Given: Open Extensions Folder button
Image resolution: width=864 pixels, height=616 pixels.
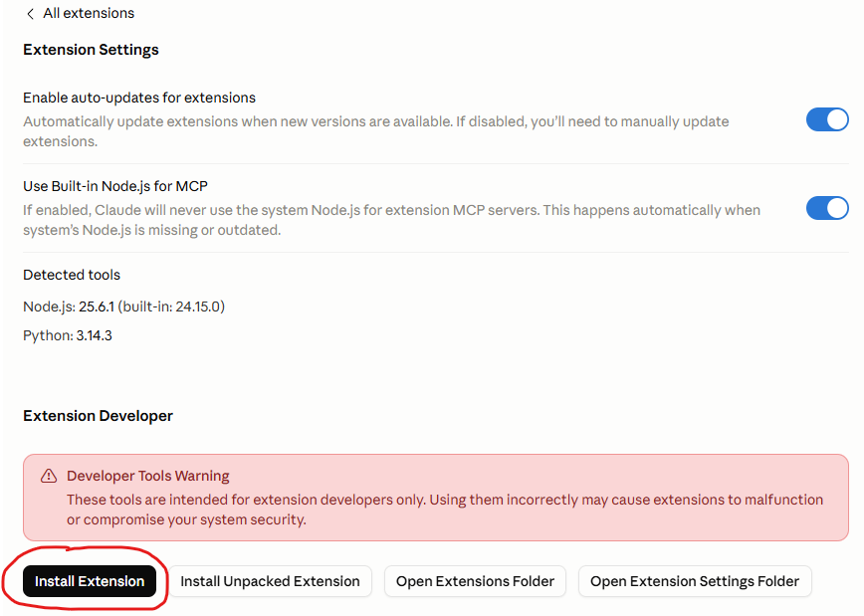Looking at the screenshot, I should click(x=475, y=581).
